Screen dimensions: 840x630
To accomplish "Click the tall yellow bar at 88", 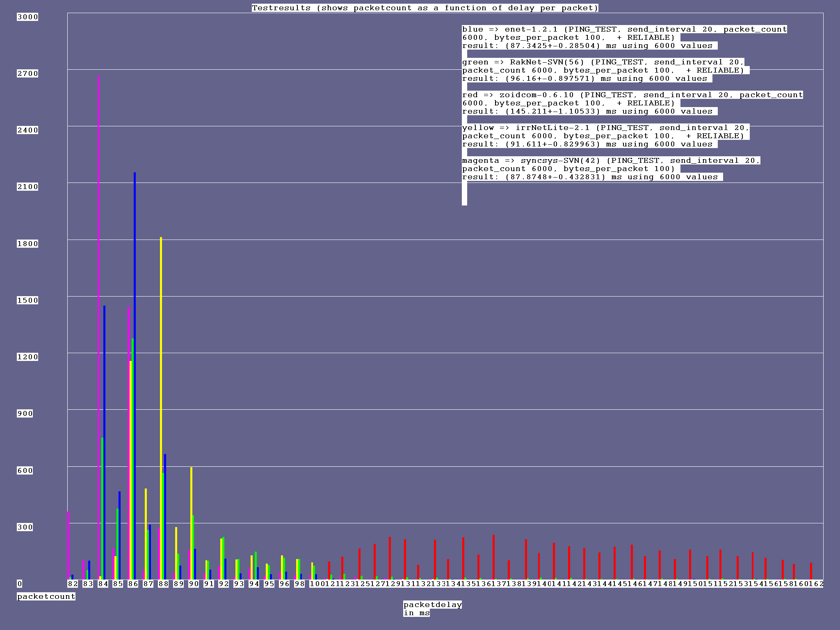I will (x=161, y=408).
